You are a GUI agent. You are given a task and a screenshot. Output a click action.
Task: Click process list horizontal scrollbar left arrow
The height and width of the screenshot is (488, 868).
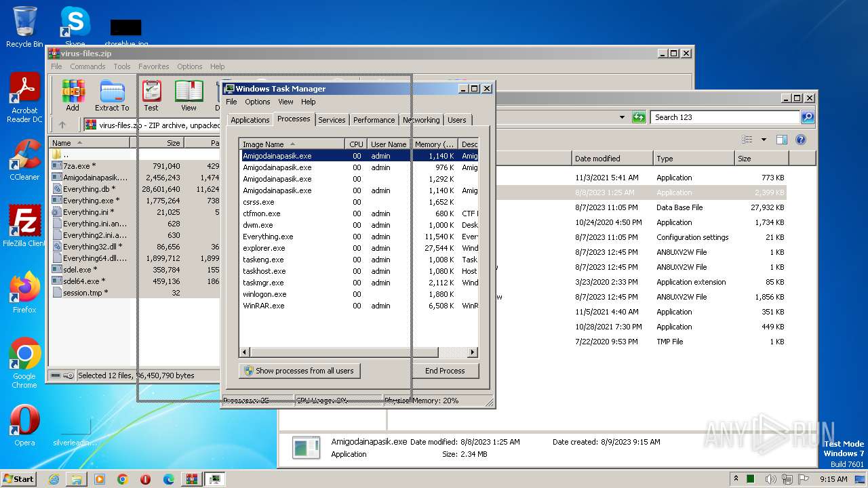coord(245,352)
